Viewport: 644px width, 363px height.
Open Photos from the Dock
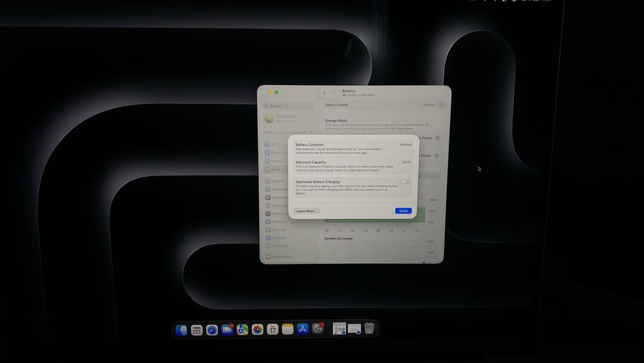click(258, 329)
